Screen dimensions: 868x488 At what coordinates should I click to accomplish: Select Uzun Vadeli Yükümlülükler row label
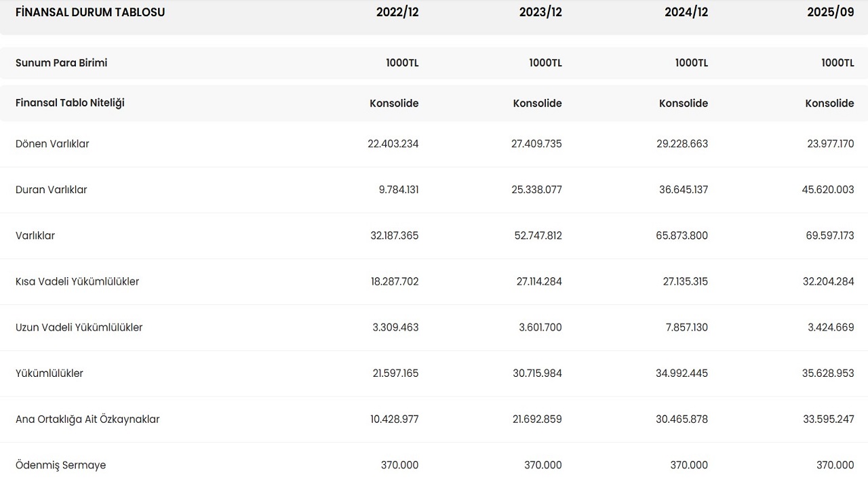[x=79, y=327]
